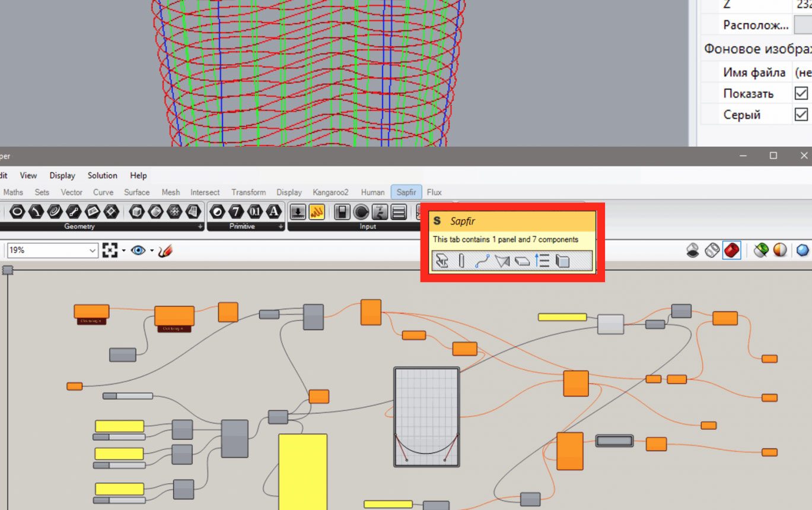Expand the Primitive panel with plus button
The width and height of the screenshot is (812, 510).
[281, 227]
